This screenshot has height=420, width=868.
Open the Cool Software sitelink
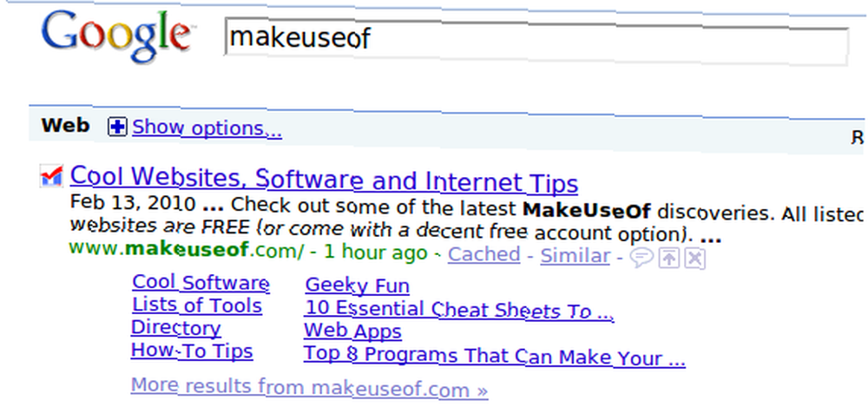pyautogui.click(x=201, y=283)
